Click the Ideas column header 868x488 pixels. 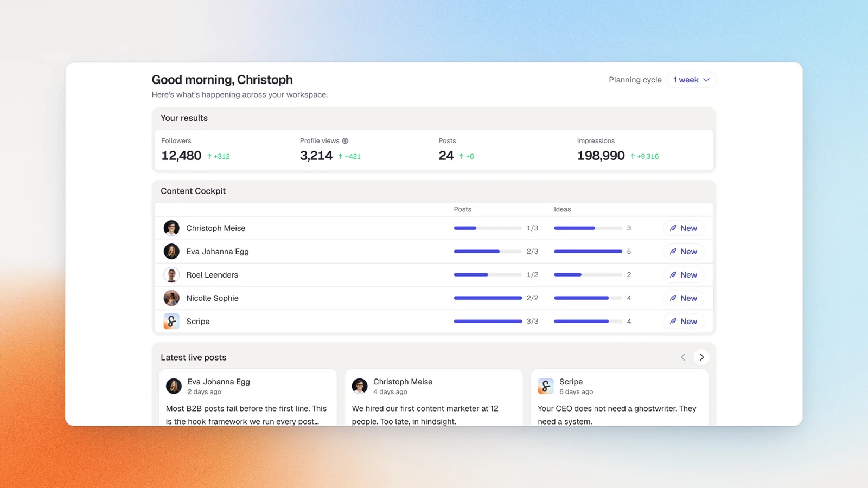click(563, 209)
